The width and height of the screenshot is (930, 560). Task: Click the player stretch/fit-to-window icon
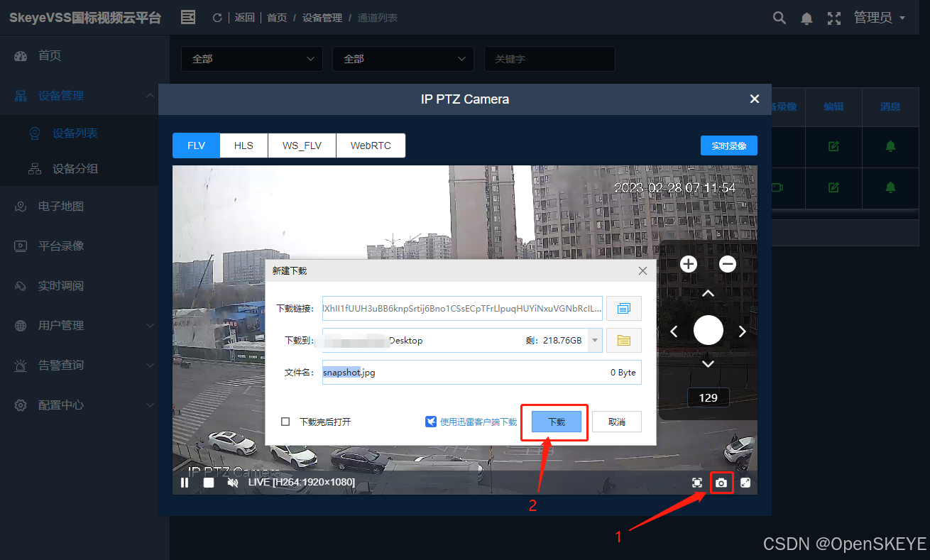click(697, 483)
